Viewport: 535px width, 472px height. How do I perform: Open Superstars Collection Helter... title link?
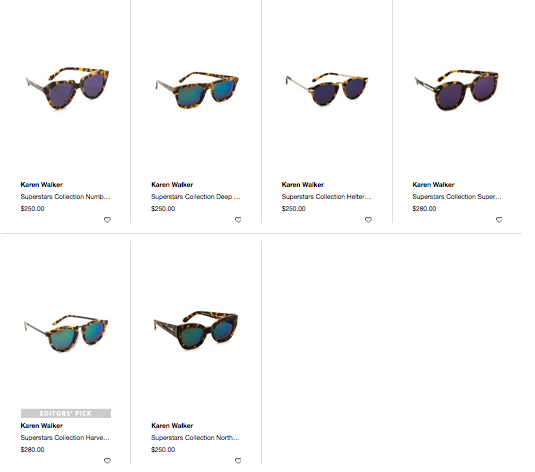point(326,197)
